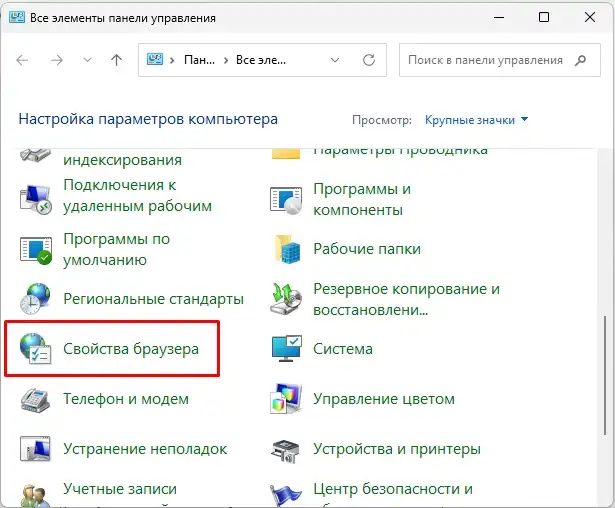Click the индексирования link text
This screenshot has width=615, height=508.
point(122,160)
